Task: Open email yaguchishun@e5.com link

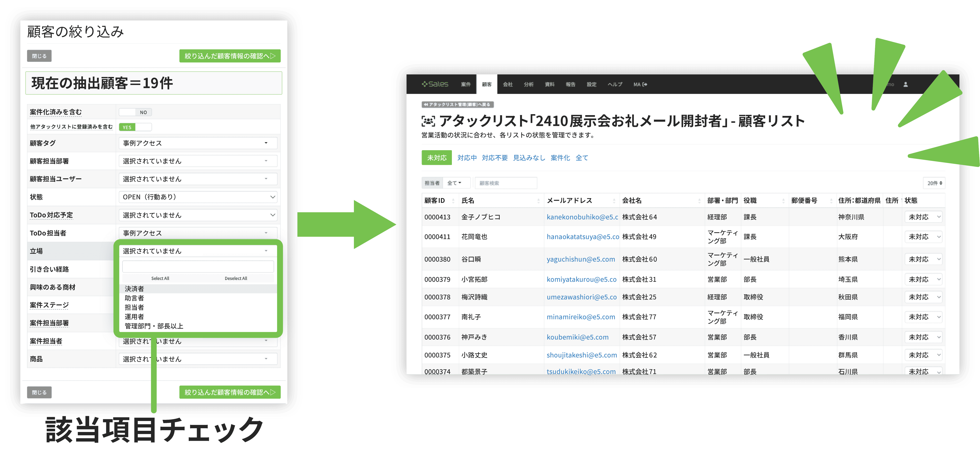Action: (x=581, y=259)
